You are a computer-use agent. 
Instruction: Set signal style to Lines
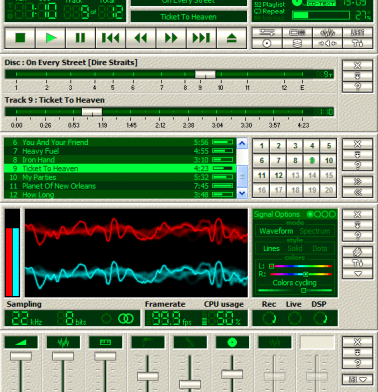click(x=271, y=248)
